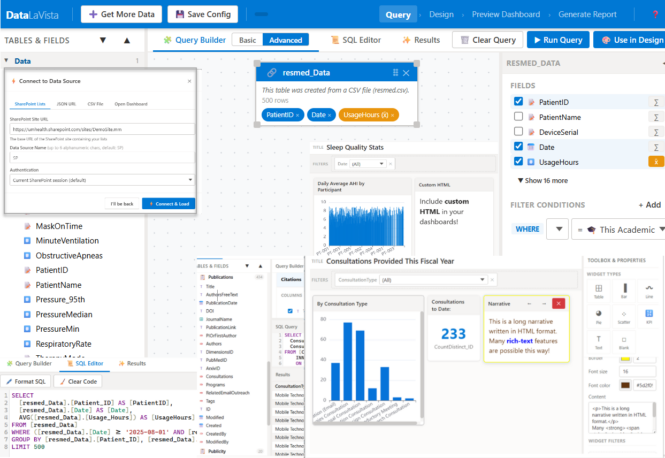
Task: Click grid handle on resmed_Data table card
Action: click(x=395, y=73)
